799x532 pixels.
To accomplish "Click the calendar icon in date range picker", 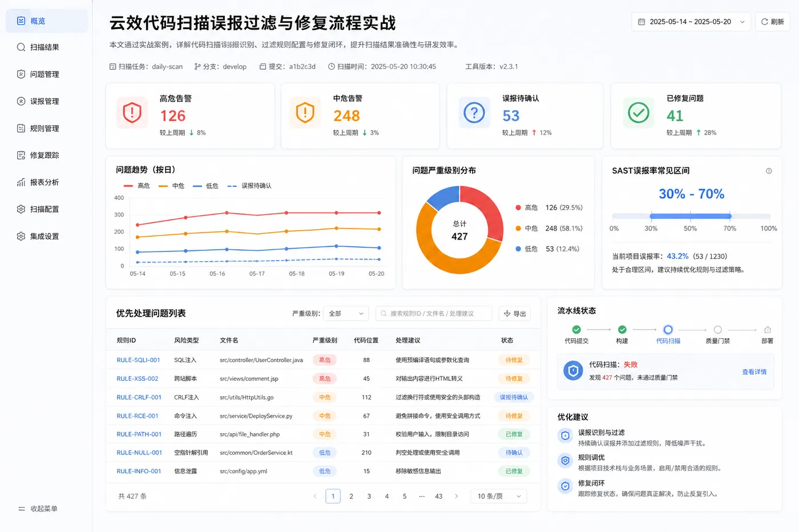I will pos(641,22).
